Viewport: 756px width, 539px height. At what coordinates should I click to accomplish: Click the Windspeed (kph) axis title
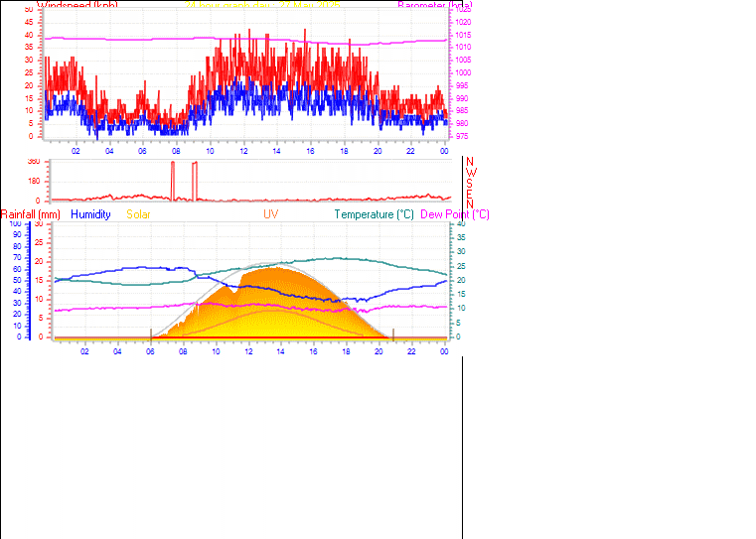point(76,5)
